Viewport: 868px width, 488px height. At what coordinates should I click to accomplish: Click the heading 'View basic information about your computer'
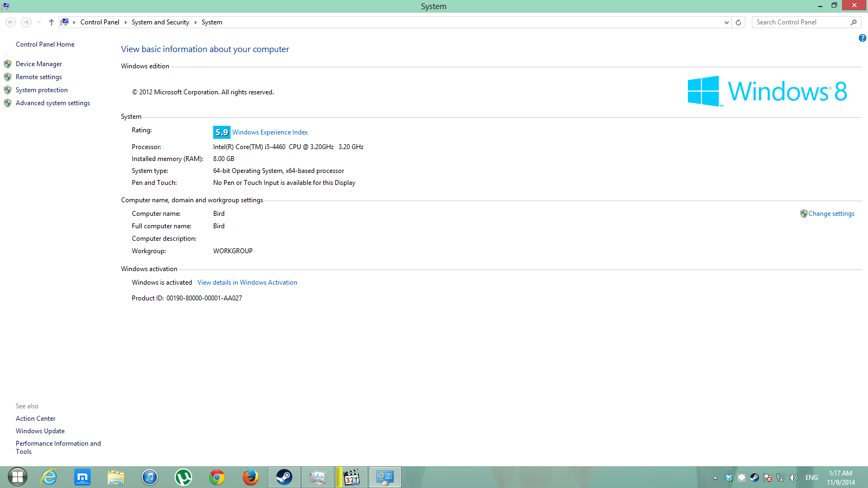point(205,49)
